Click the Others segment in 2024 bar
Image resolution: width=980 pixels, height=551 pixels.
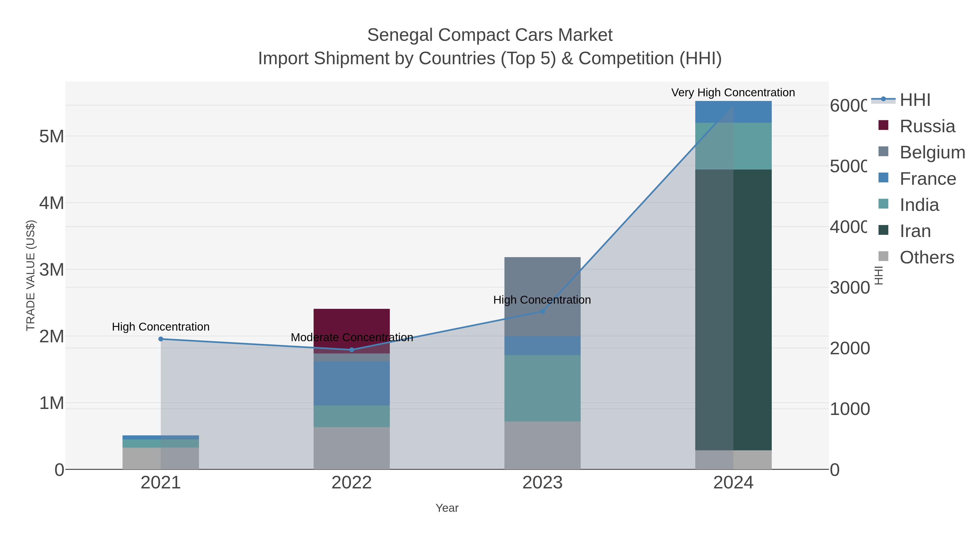point(733,460)
